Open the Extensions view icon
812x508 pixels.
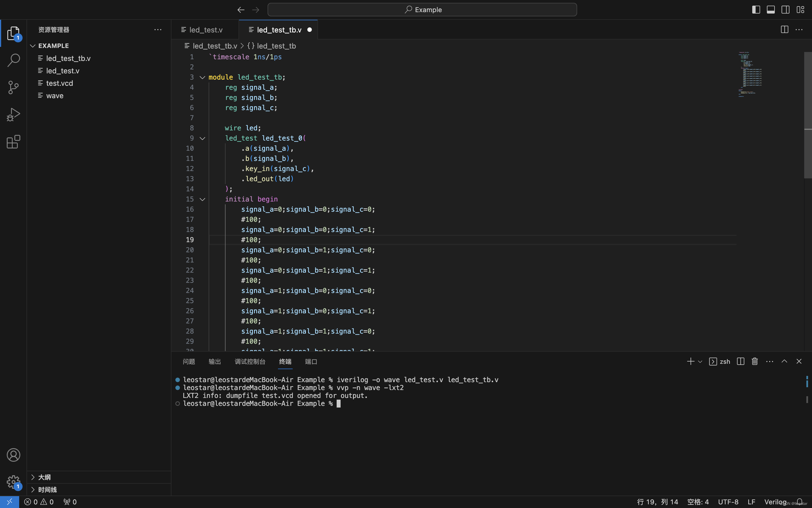coord(14,142)
